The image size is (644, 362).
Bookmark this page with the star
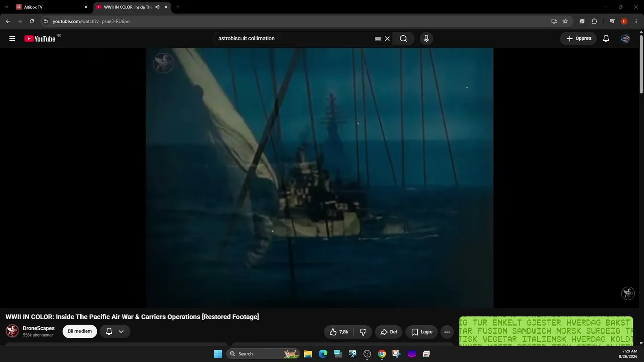565,21
